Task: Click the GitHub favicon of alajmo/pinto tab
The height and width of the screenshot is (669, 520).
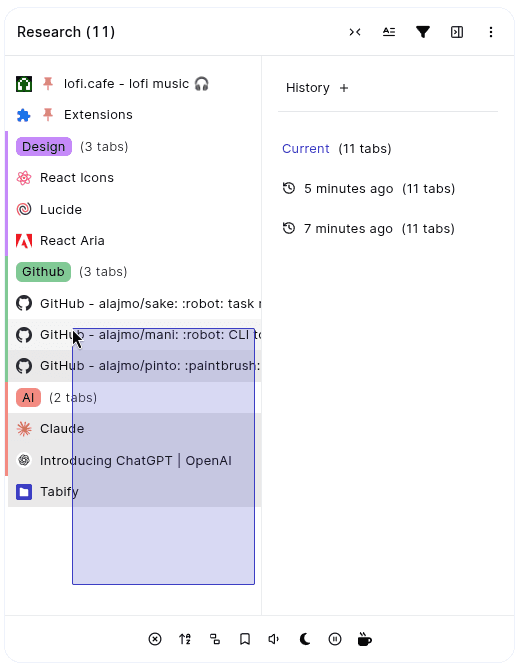Action: tap(24, 366)
